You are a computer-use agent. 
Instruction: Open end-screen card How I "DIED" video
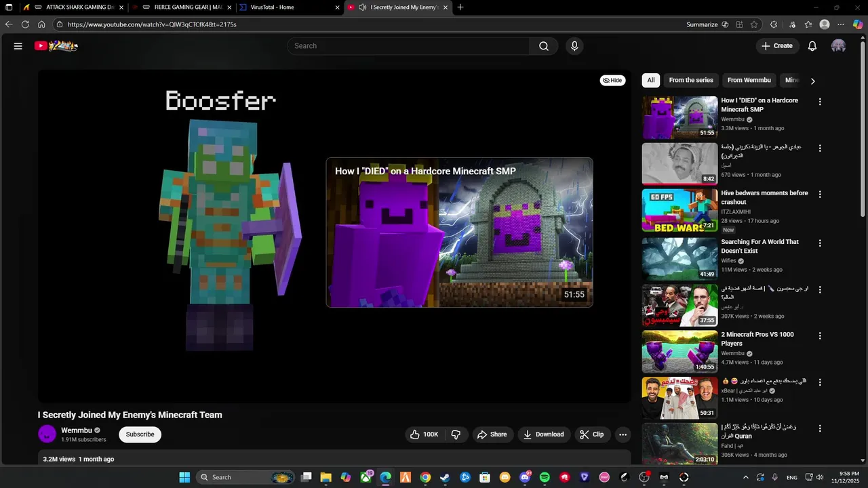[459, 232]
